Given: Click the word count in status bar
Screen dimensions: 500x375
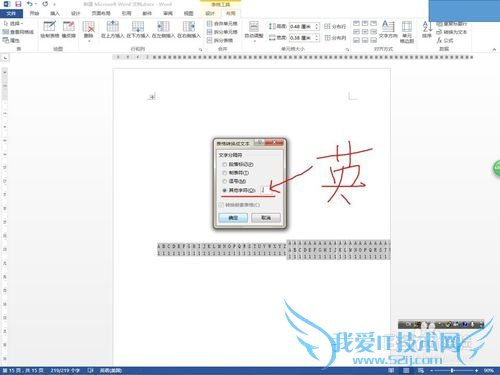Looking at the screenshot, I should (65, 370).
